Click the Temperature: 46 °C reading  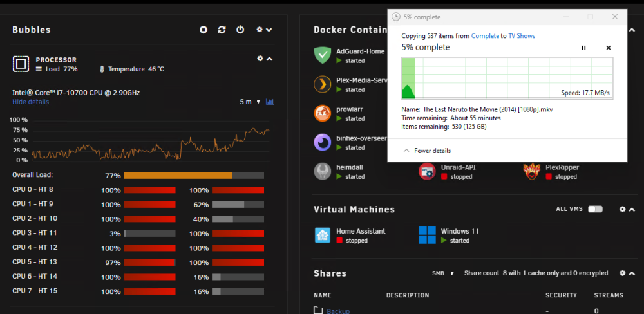132,69
